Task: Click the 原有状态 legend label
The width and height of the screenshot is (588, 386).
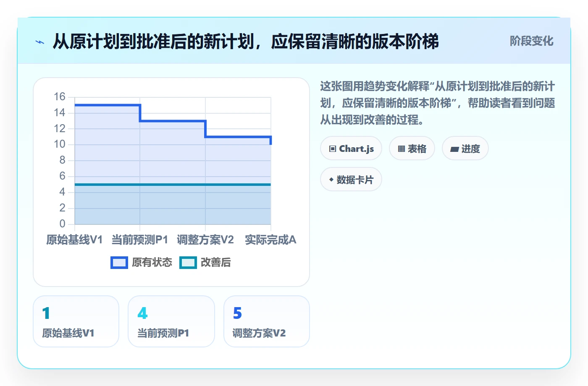Action: (152, 263)
